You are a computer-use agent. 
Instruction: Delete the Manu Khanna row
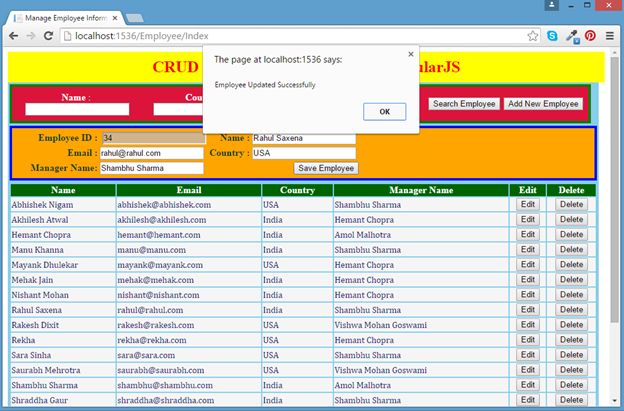click(x=571, y=250)
